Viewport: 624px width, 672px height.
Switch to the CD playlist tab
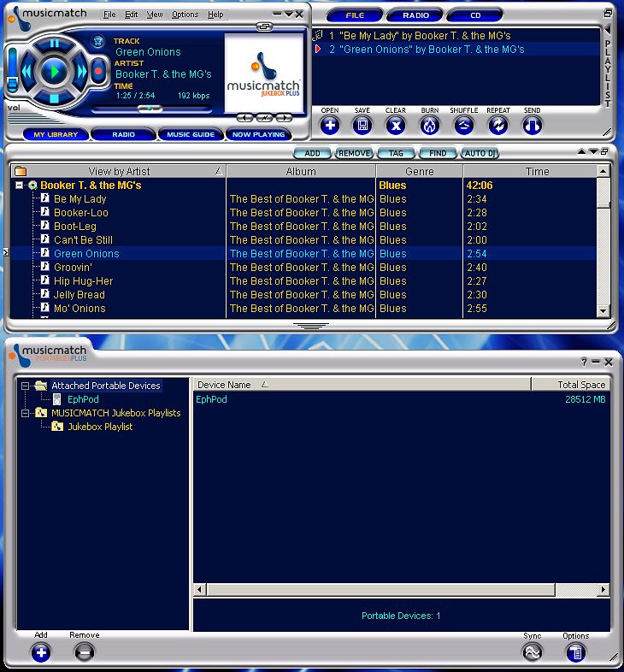click(475, 15)
